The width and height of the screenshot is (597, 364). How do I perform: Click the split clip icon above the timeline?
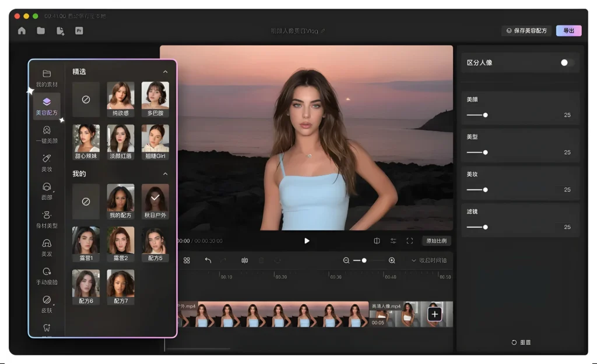(x=244, y=260)
